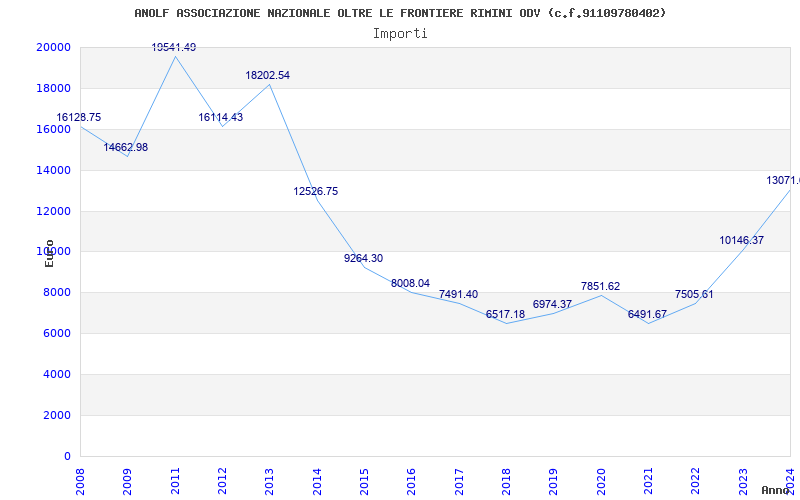The width and height of the screenshot is (800, 500).
Task: Click the data label 16128.75
Action: (x=79, y=117)
